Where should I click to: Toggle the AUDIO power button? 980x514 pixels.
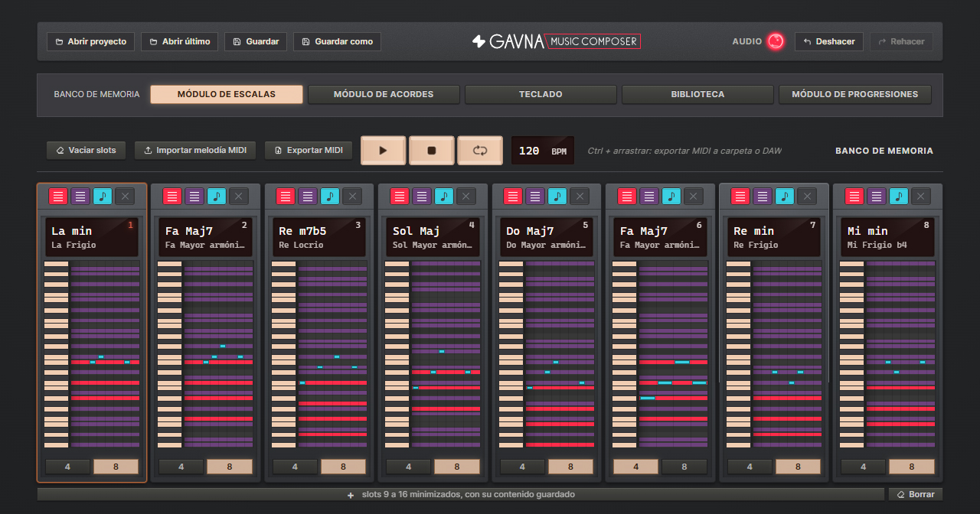pos(776,41)
